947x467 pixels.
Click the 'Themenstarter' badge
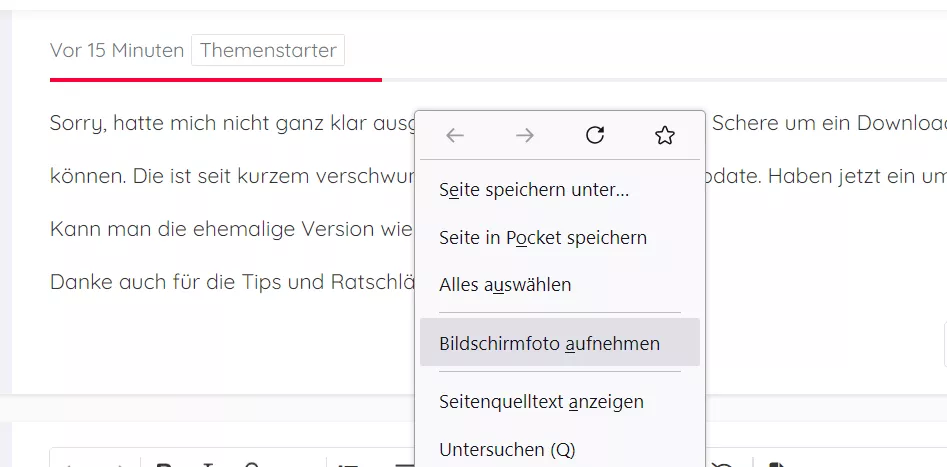(x=268, y=50)
